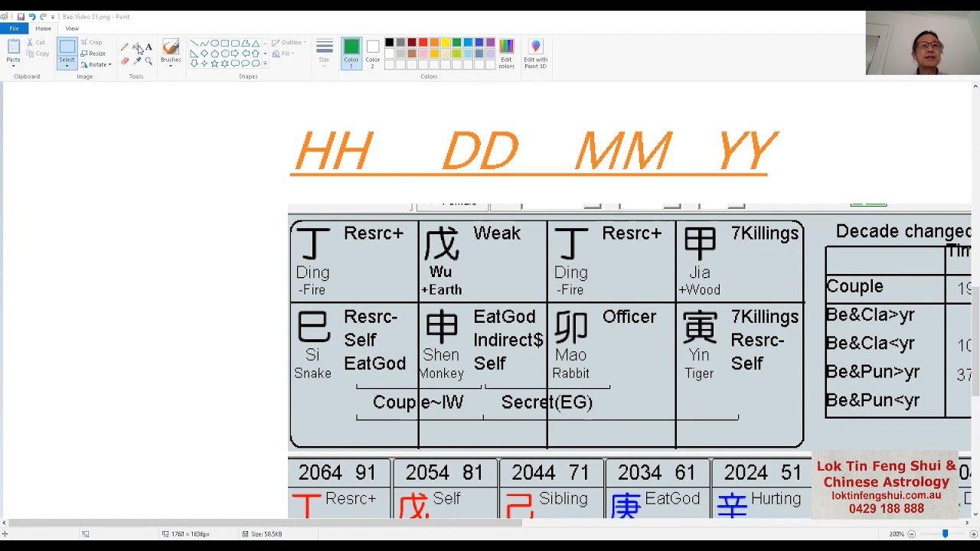Click the Save icon in quick access toolbar

(x=21, y=17)
